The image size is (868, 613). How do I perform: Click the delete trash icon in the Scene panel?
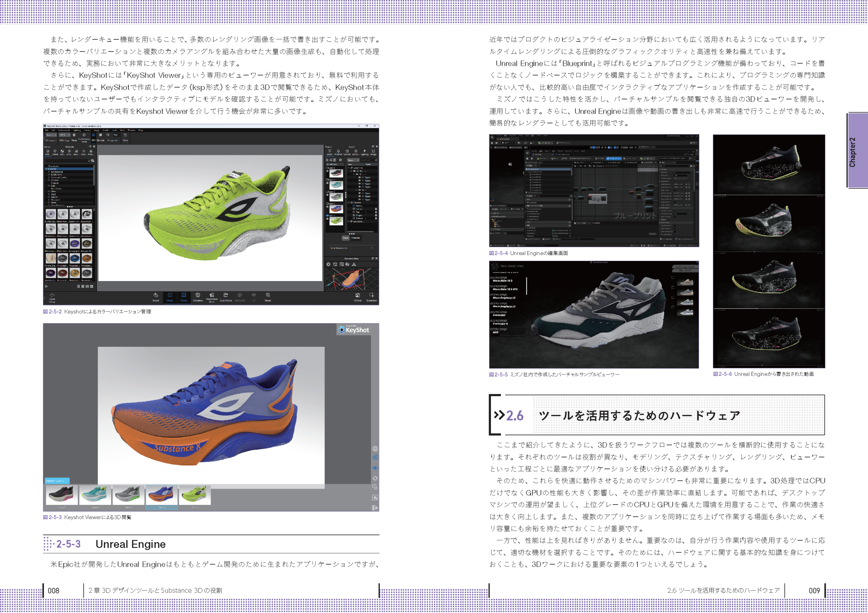(x=334, y=160)
